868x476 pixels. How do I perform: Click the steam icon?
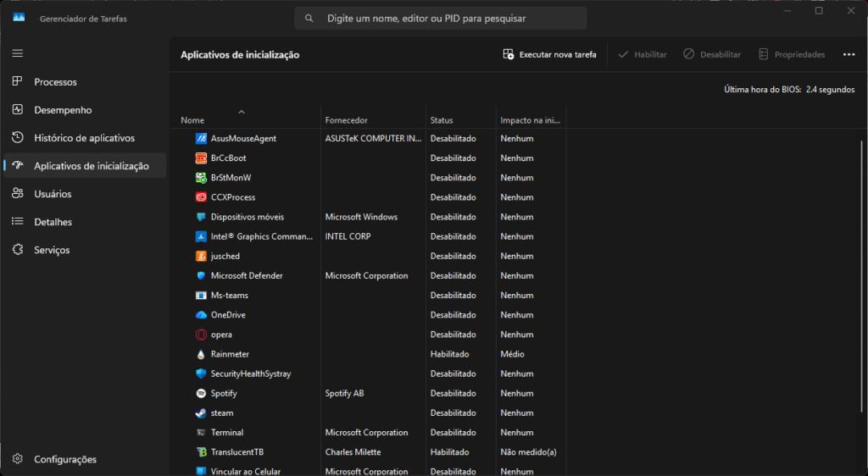tap(201, 413)
